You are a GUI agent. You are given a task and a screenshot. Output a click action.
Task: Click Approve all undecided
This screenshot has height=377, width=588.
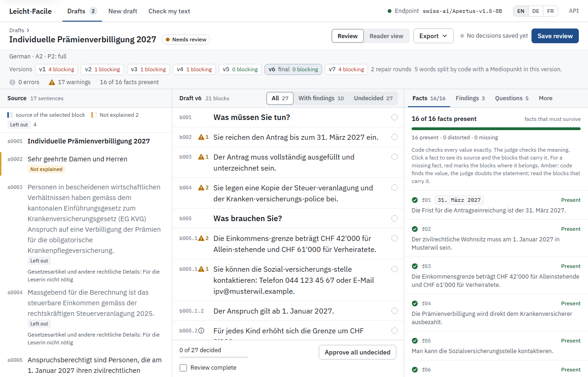(357, 352)
